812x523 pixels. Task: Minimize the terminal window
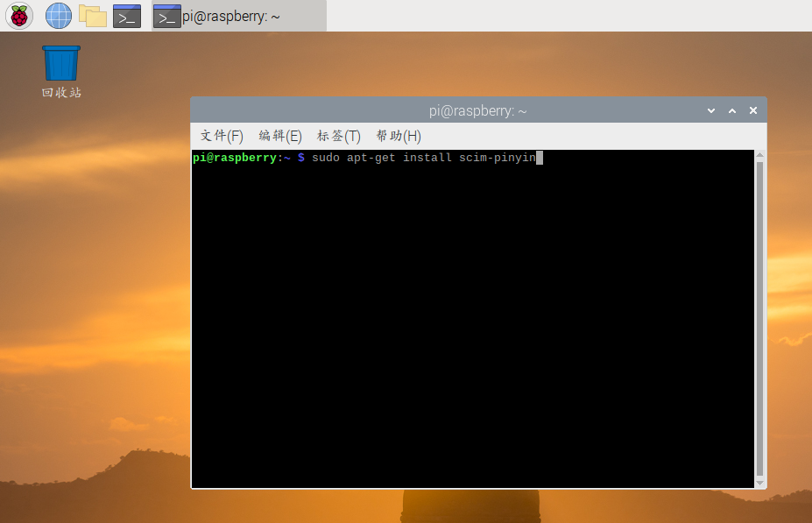(x=711, y=110)
